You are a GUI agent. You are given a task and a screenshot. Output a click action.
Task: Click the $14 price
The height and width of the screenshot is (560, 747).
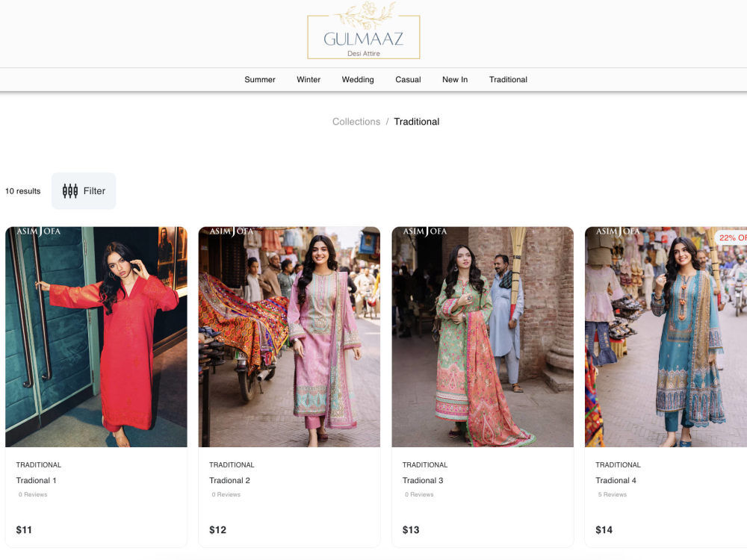pos(604,530)
